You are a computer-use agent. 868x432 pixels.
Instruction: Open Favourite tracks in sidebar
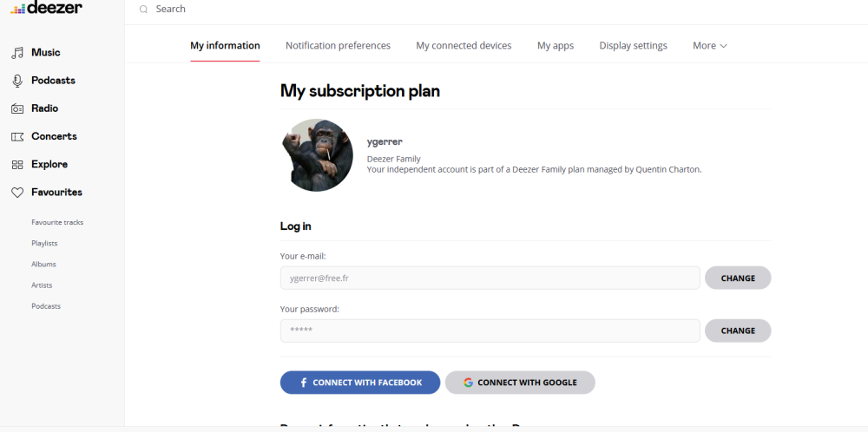(57, 223)
